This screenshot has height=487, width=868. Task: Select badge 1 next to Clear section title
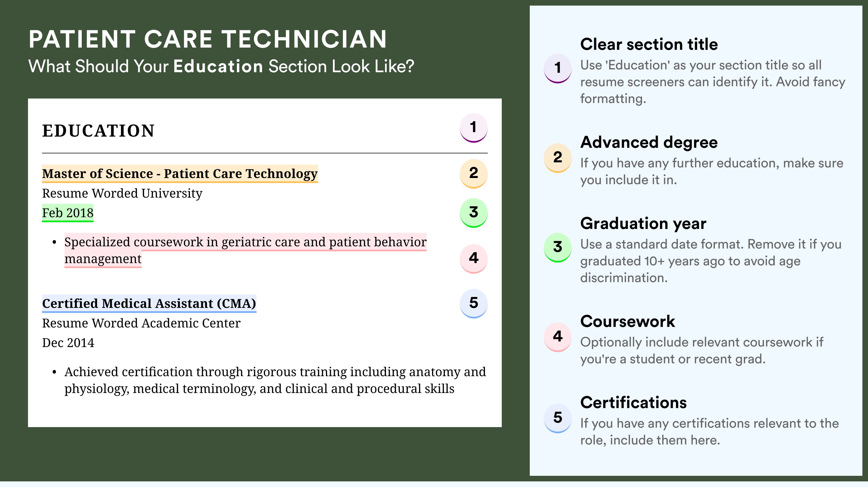tap(558, 68)
